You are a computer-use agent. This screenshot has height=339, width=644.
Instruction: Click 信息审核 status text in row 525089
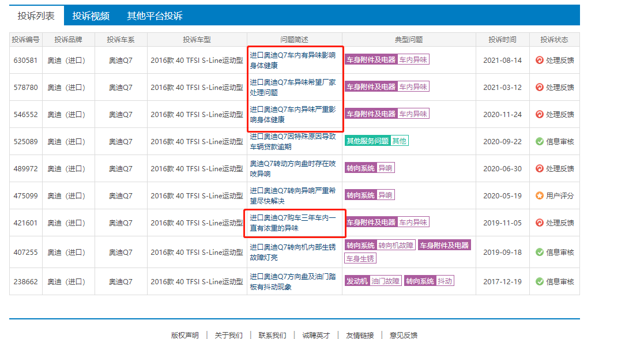coord(560,141)
